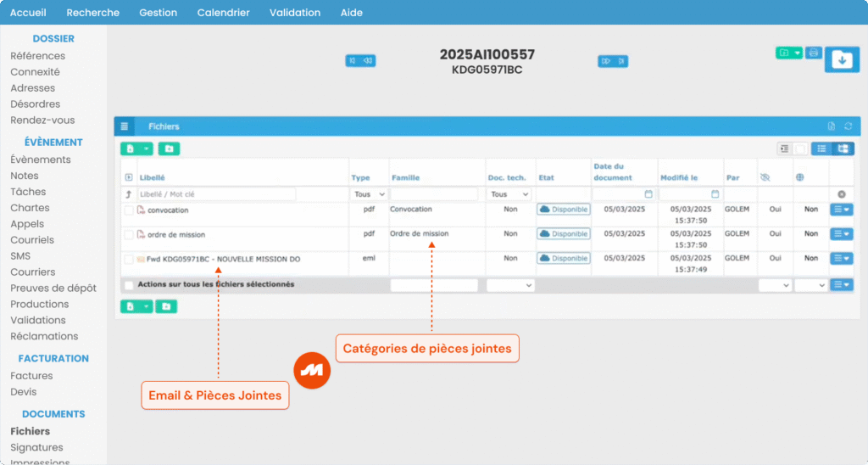Switch files to indented list view
This screenshot has width=868, height=465.
tap(784, 148)
